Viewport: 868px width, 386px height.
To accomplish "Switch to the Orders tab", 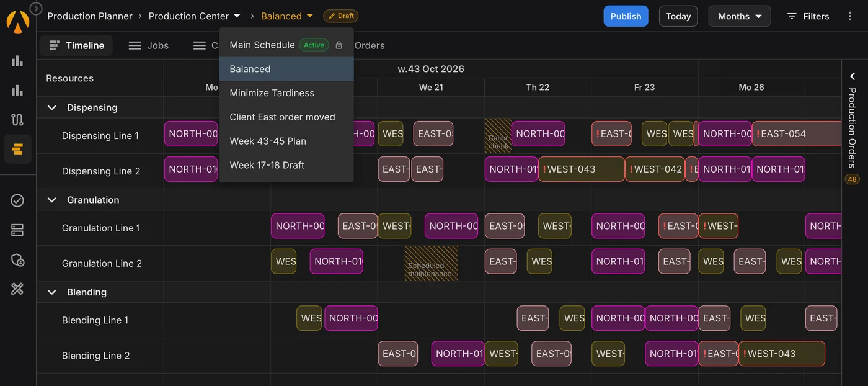I will [370, 45].
